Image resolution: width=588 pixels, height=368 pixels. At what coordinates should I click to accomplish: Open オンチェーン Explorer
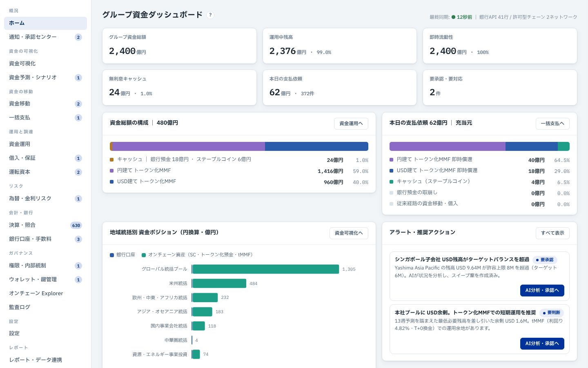point(45,294)
